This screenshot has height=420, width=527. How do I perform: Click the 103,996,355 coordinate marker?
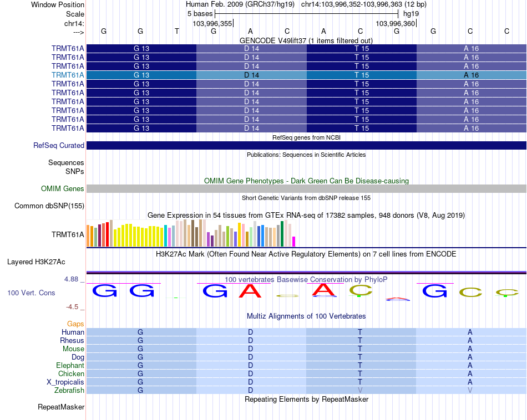212,23
